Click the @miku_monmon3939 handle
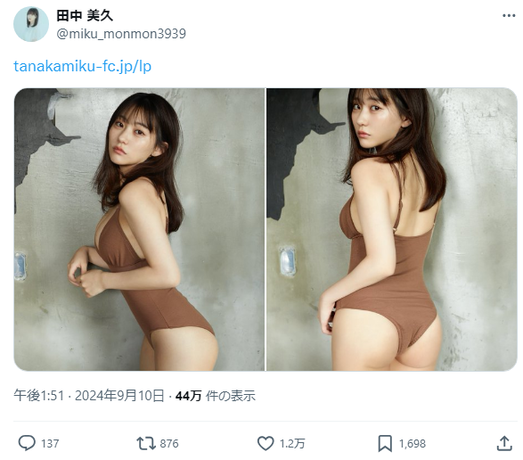 121,34
